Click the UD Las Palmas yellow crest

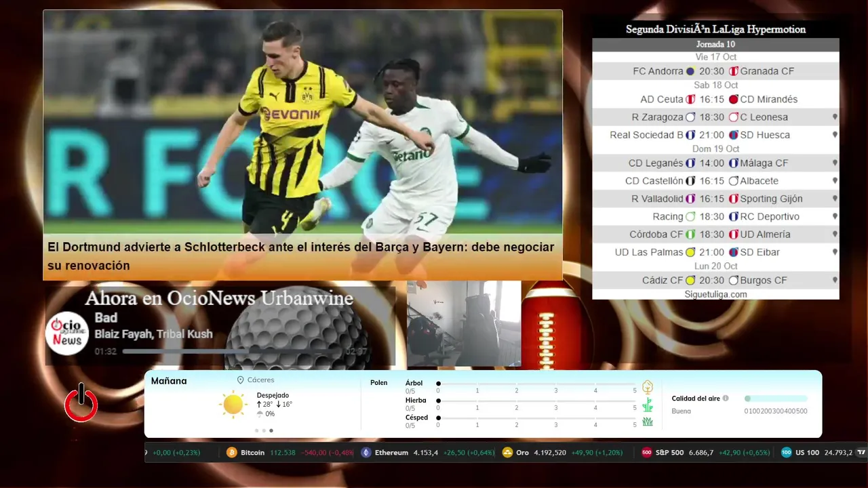690,252
